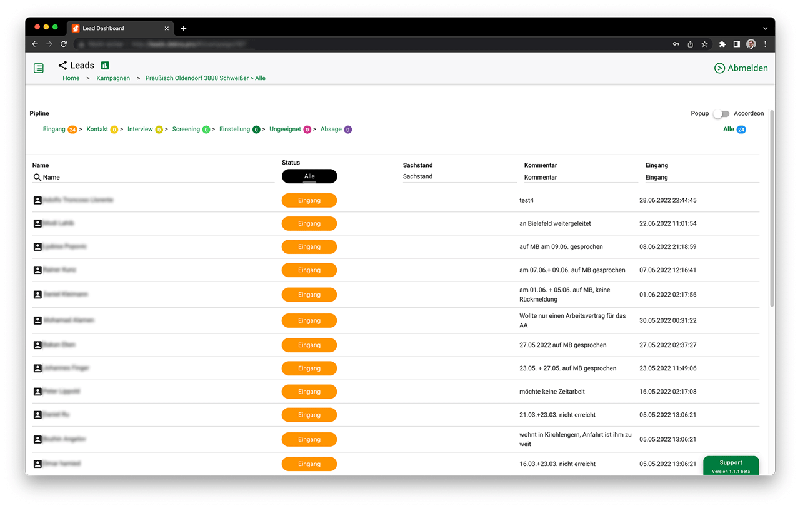Viewport: 800px width, 508px height.
Task: Focus the Kommentar filter field
Action: pyautogui.click(x=581, y=177)
